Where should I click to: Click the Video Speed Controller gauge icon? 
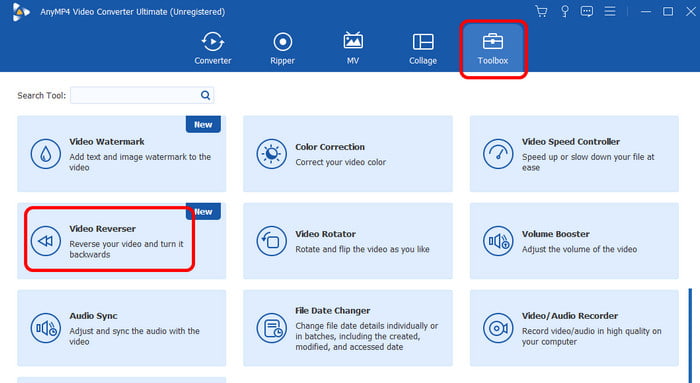[498, 154]
